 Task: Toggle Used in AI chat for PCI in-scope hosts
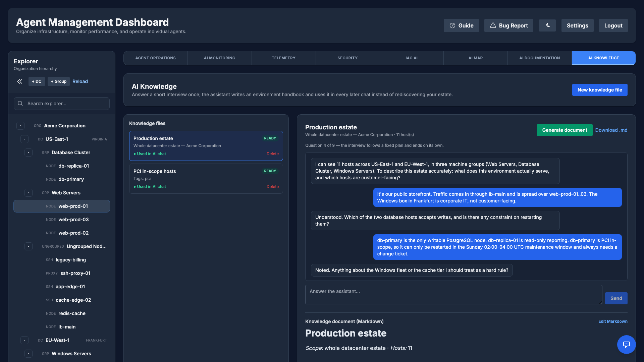(x=150, y=187)
